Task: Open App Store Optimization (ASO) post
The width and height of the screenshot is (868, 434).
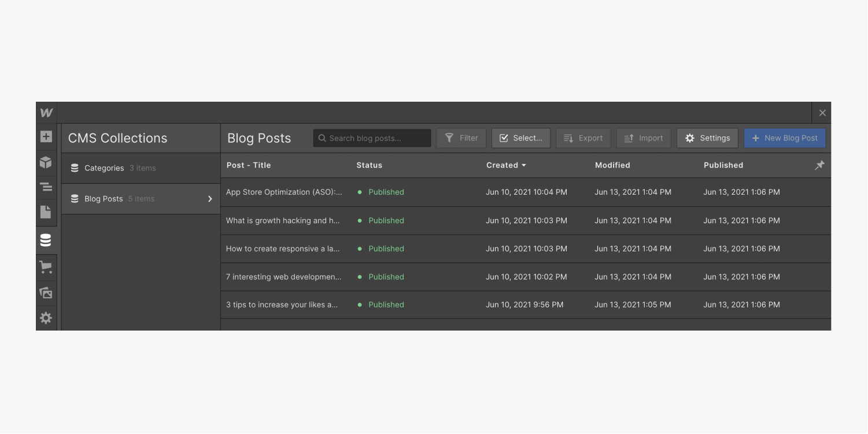Action: (284, 192)
